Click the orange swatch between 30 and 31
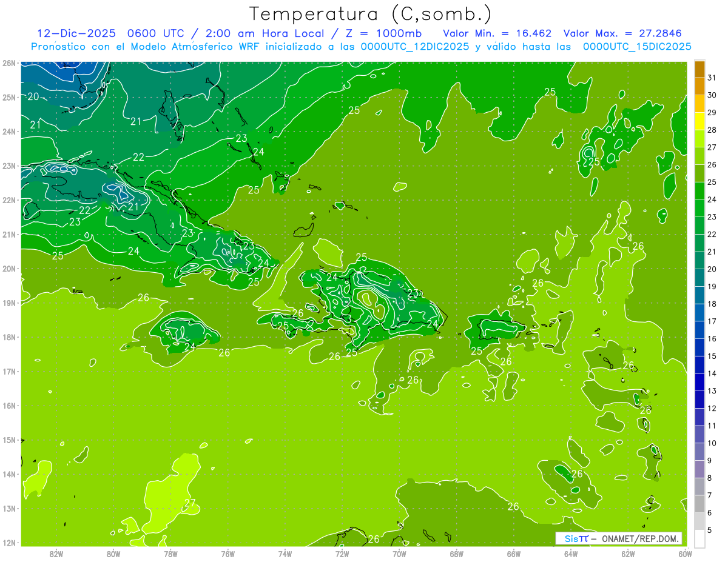 (700, 86)
